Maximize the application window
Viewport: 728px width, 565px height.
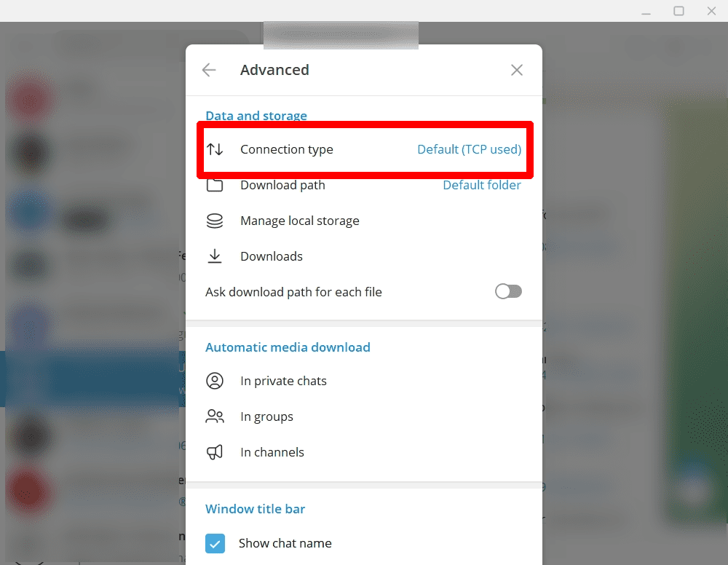[x=678, y=11]
